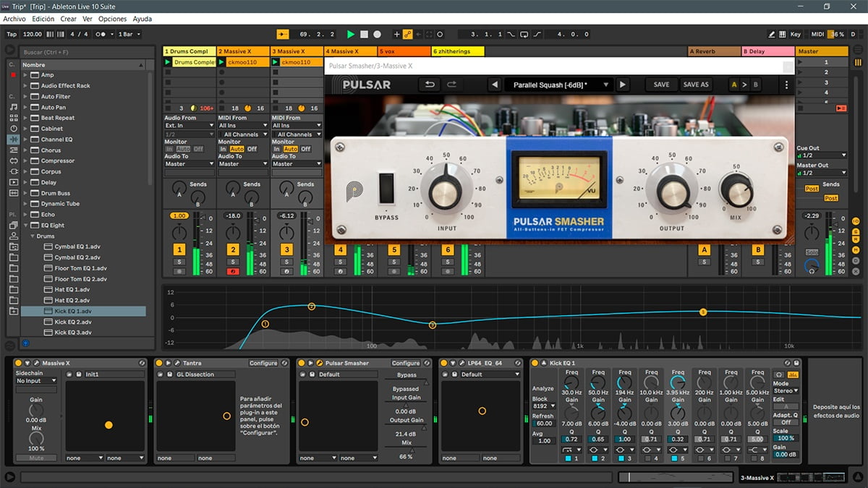This screenshot has width=868, height=488.
Task: Select 'Kick EQ 2.adv' preset in the browser
Action: [x=73, y=322]
